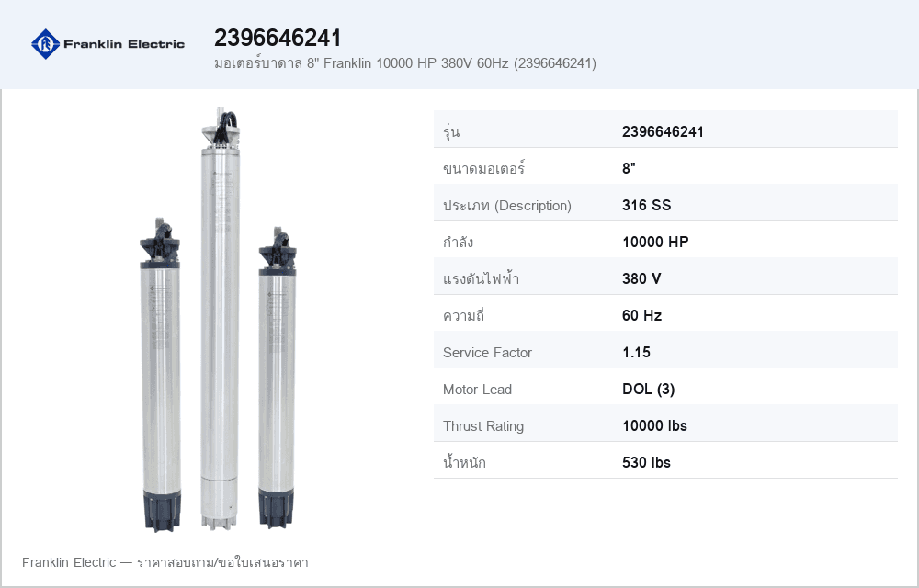Click the Service Factor label
The width and height of the screenshot is (919, 588).
click(x=487, y=353)
